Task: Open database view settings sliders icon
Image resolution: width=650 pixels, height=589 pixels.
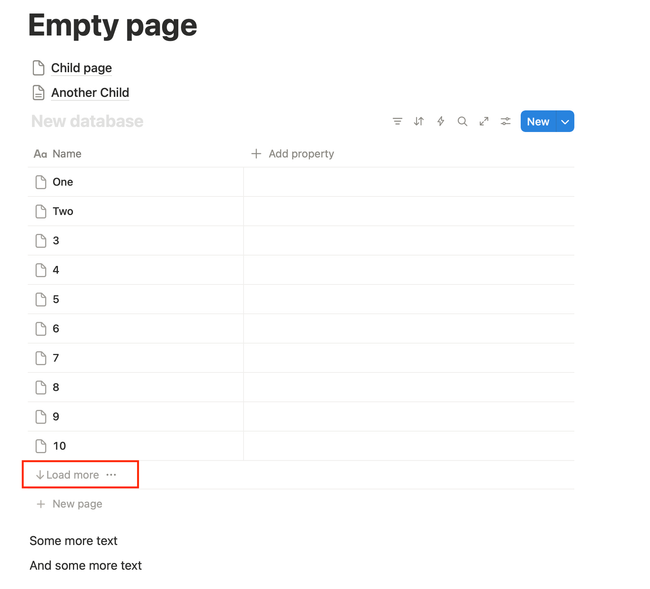Action: (506, 122)
